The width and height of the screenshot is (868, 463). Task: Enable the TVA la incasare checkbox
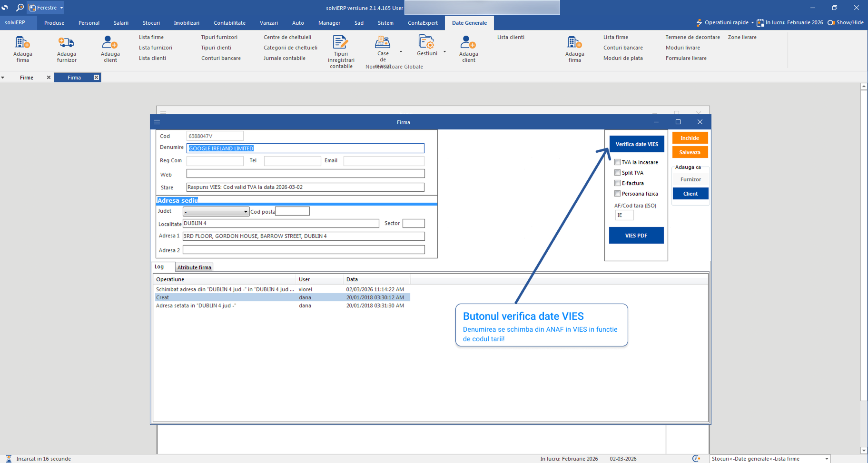(x=617, y=162)
